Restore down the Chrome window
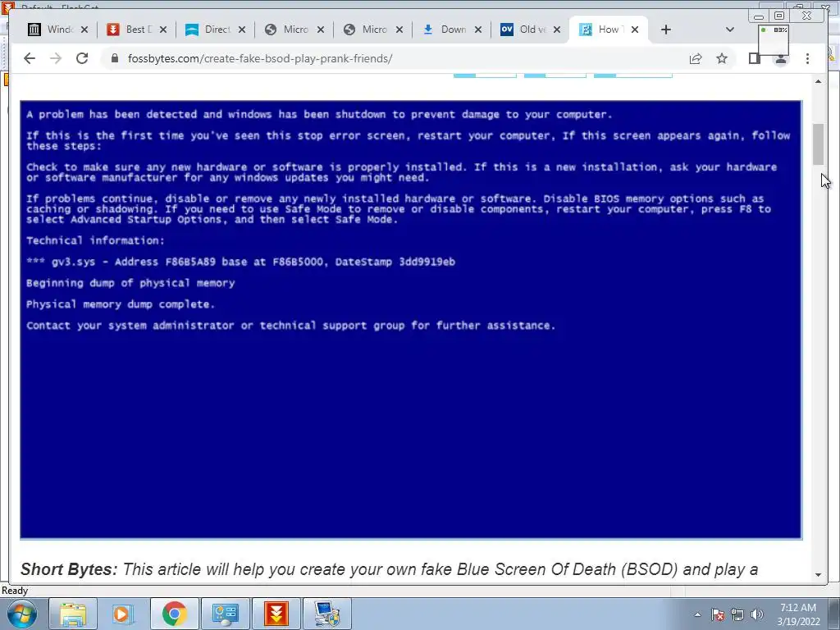This screenshot has width=840, height=630. (x=779, y=16)
